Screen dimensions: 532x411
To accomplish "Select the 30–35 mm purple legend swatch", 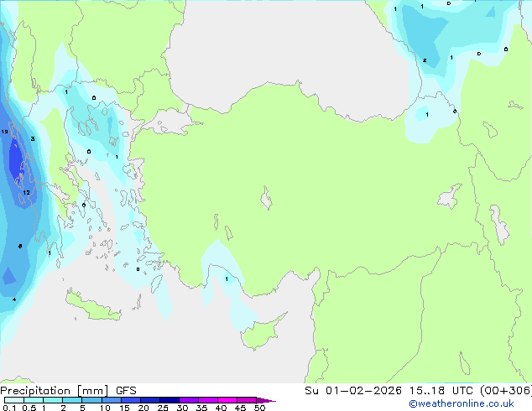I will (188, 400).
